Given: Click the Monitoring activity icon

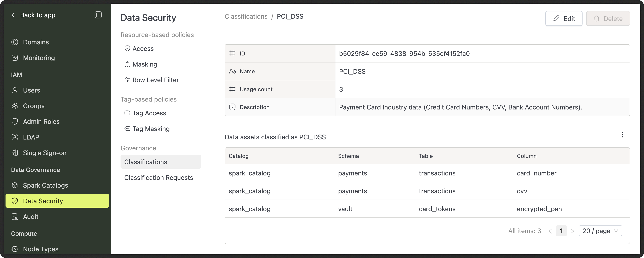Looking at the screenshot, I should pos(15,58).
